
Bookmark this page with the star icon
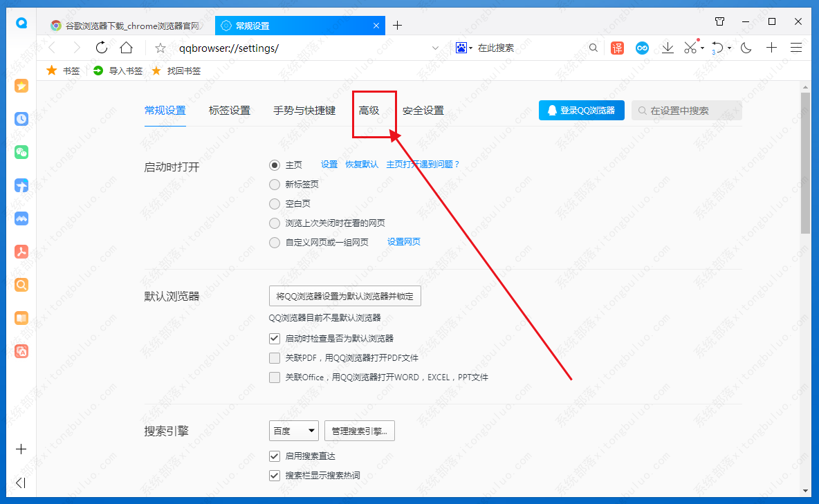(x=160, y=48)
